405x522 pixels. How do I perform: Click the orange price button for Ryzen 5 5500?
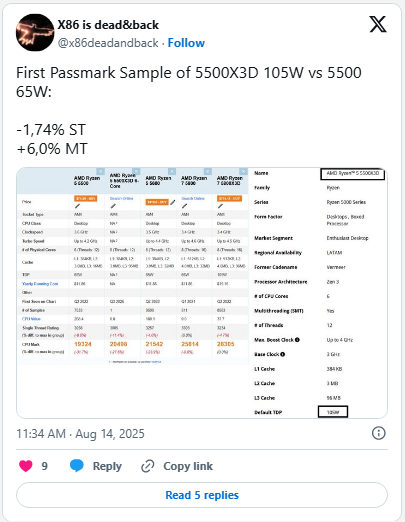[x=86, y=198]
